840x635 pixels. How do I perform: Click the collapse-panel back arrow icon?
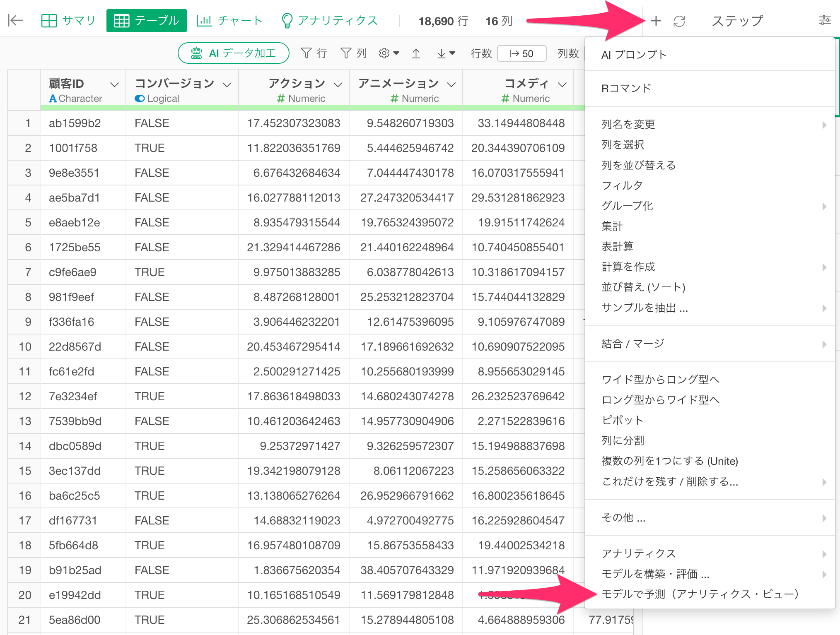click(x=15, y=20)
